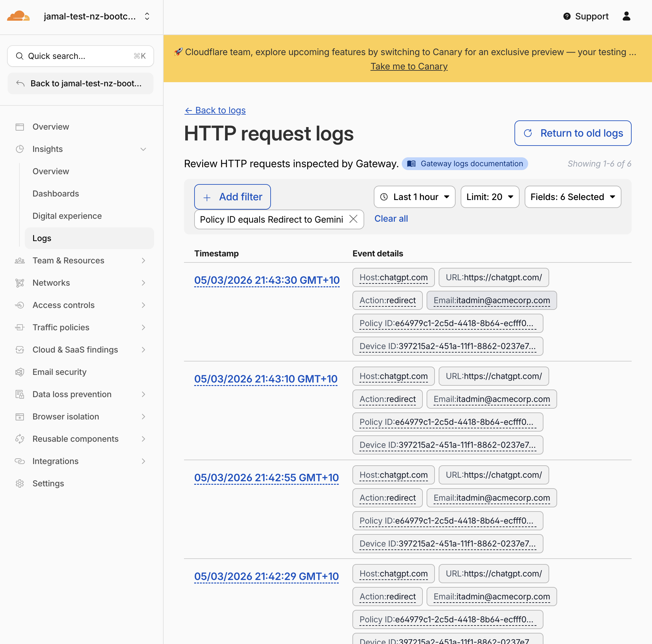The width and height of the screenshot is (652, 644).
Task: Click Email chip in 21:42:55 row
Action: [492, 498]
